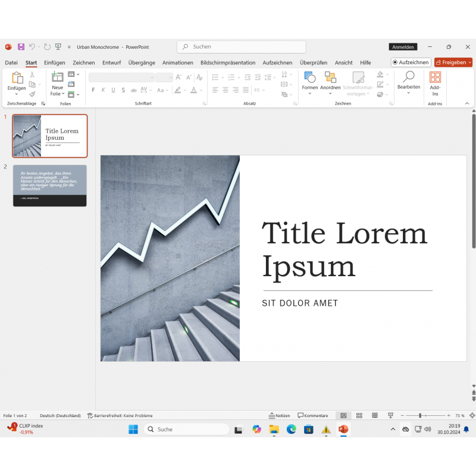476x476 pixels.
Task: Start slideshow from status bar icon
Action: [390, 415]
